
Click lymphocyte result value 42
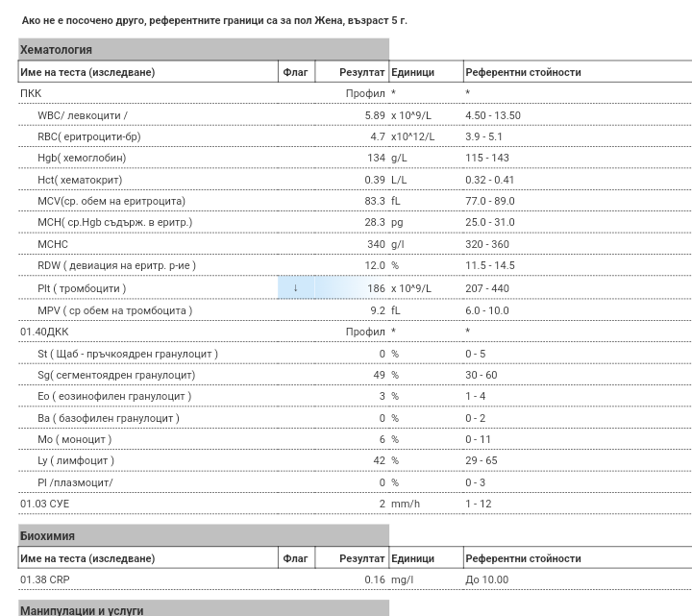pyautogui.click(x=379, y=460)
